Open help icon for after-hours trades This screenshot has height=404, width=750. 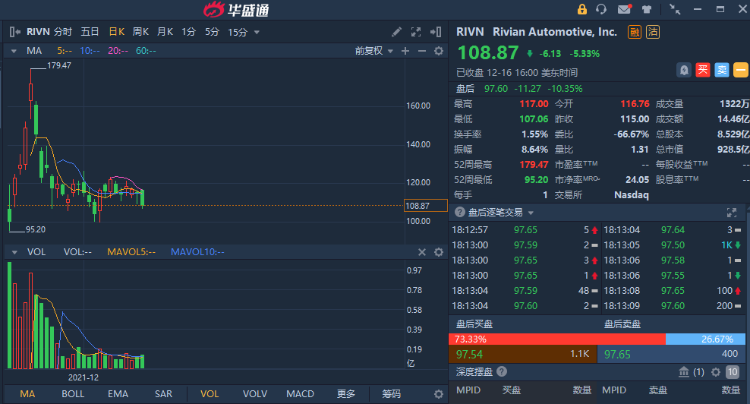(x=460, y=212)
